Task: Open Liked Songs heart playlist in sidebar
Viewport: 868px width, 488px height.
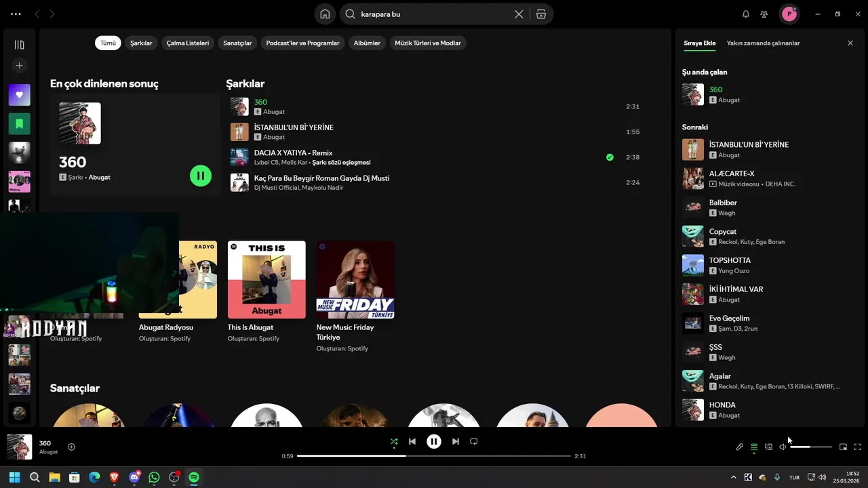Action: click(x=19, y=95)
